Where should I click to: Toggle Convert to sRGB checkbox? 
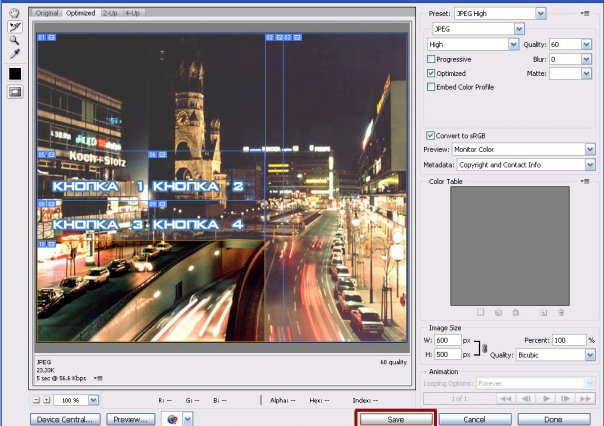(x=431, y=135)
